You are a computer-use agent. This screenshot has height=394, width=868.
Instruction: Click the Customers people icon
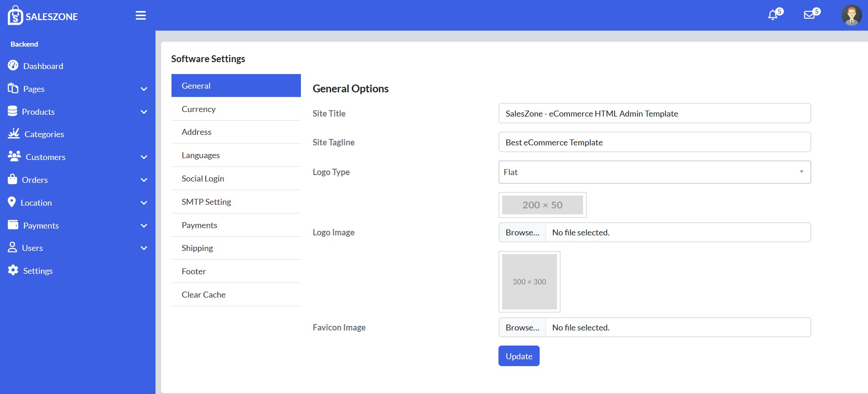pos(14,156)
